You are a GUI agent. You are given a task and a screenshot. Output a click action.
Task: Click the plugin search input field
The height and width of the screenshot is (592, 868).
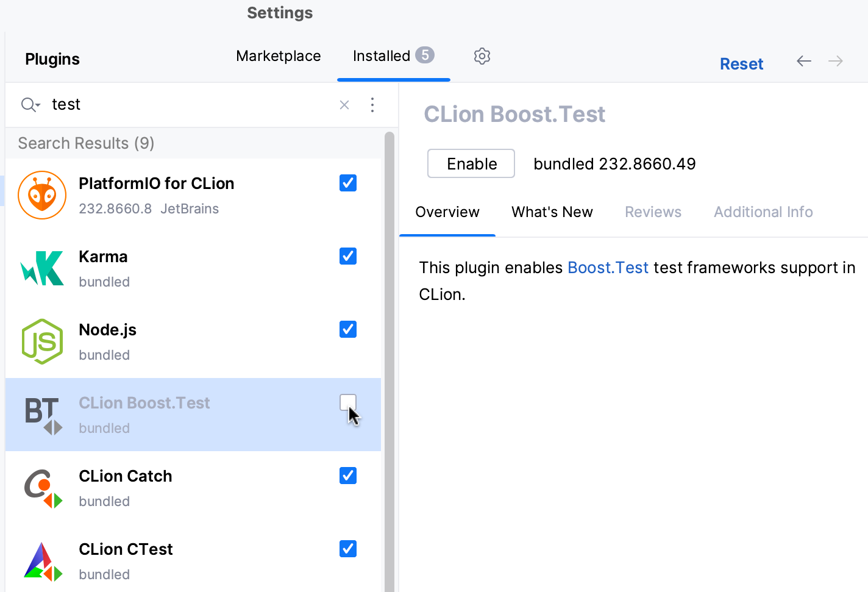(x=183, y=105)
